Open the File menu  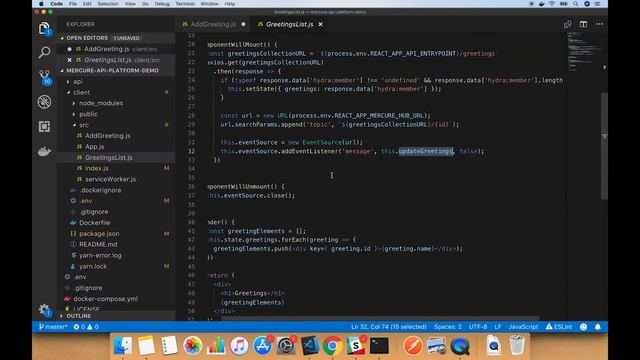(73, 4)
